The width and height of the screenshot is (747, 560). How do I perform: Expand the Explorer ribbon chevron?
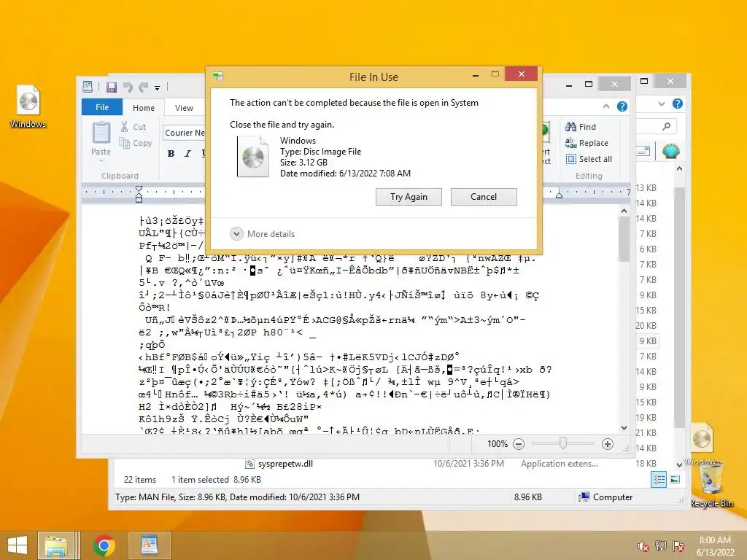[x=661, y=104]
